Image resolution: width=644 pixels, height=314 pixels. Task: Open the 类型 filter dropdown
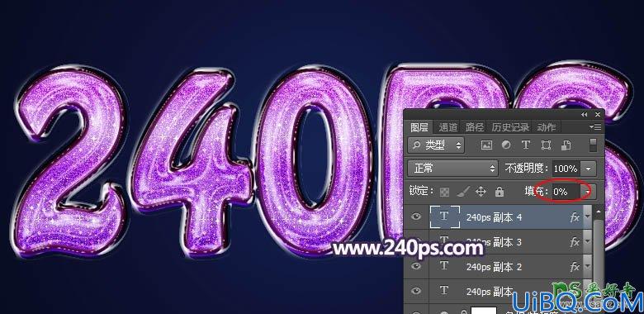pos(436,145)
